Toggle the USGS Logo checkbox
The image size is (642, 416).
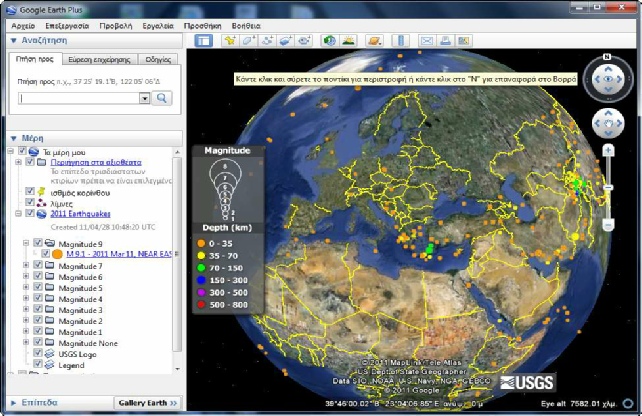pyautogui.click(x=38, y=353)
